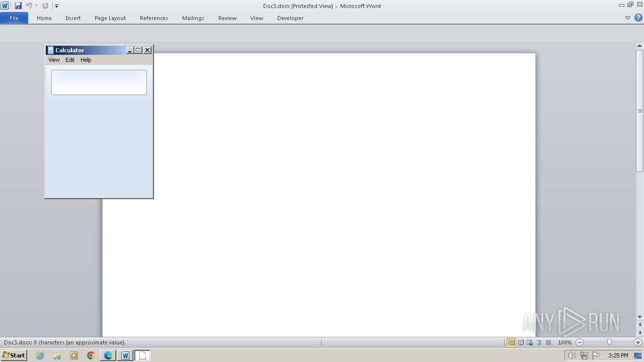Open Windows Explorer folder from taskbar
Viewport: 644px width, 362px height.
57,355
